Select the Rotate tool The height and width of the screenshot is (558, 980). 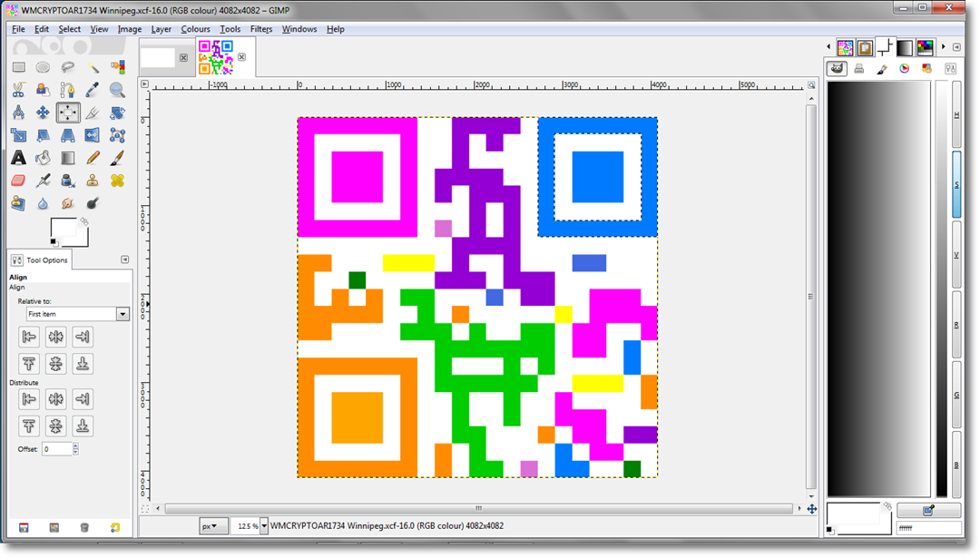click(117, 113)
